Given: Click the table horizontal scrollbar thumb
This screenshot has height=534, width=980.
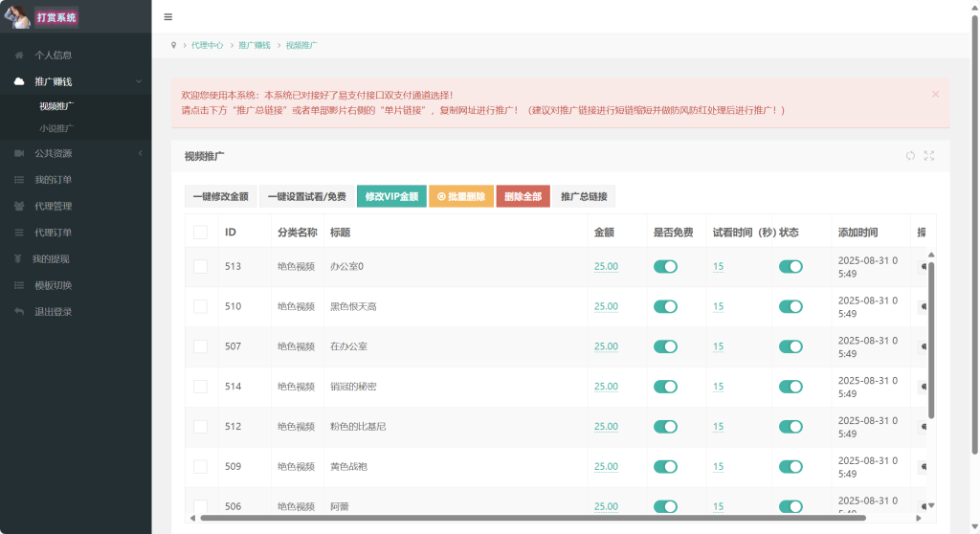Looking at the screenshot, I should click(x=532, y=518).
